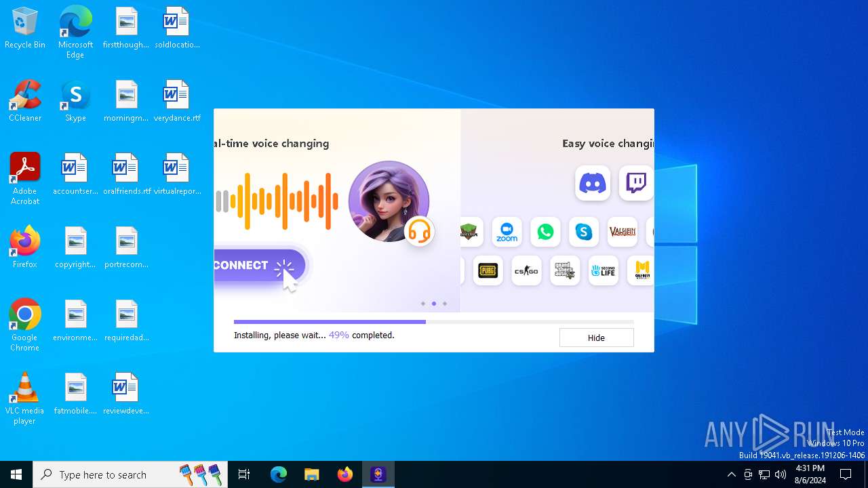Select the verydance.rtf desktop file

[177, 101]
